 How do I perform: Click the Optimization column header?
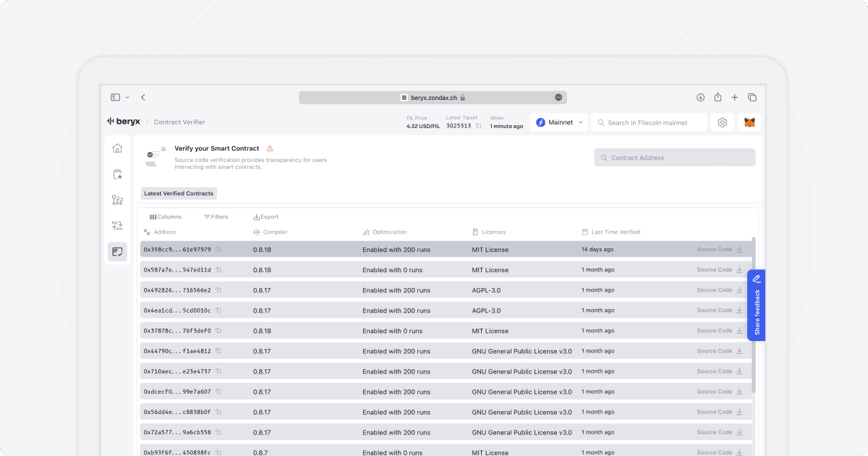coord(385,232)
